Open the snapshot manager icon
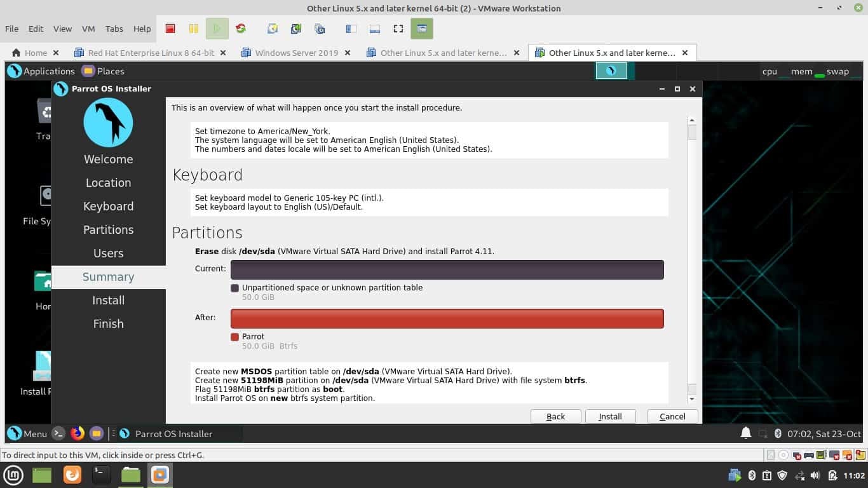This screenshot has width=868, height=488. point(320,29)
